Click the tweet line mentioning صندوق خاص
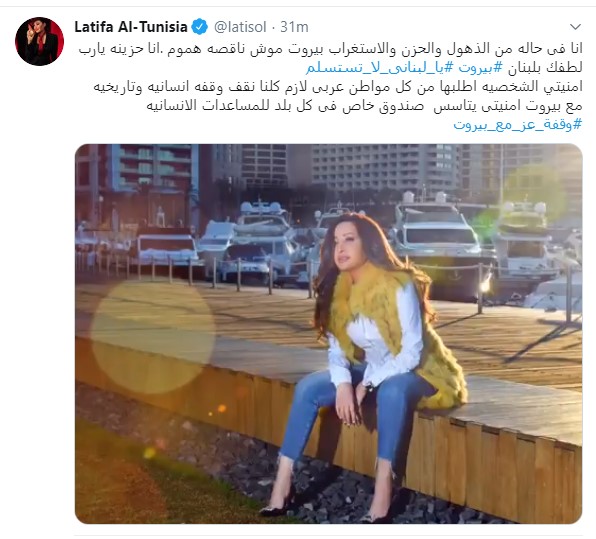 pos(364,106)
